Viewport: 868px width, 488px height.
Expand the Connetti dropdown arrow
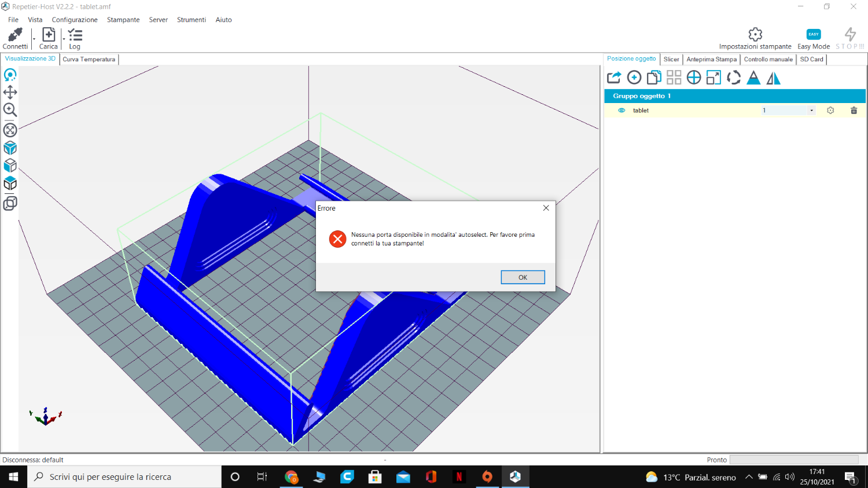tap(34, 39)
